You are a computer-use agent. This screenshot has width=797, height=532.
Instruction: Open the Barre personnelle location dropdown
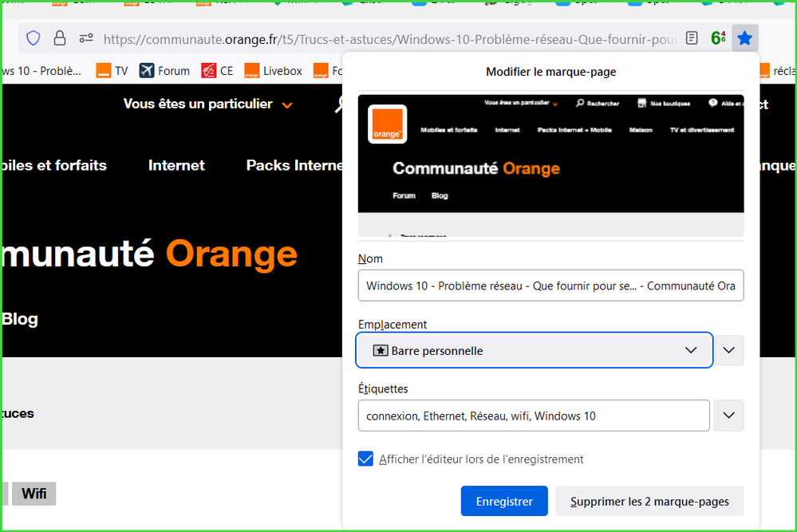[534, 351]
